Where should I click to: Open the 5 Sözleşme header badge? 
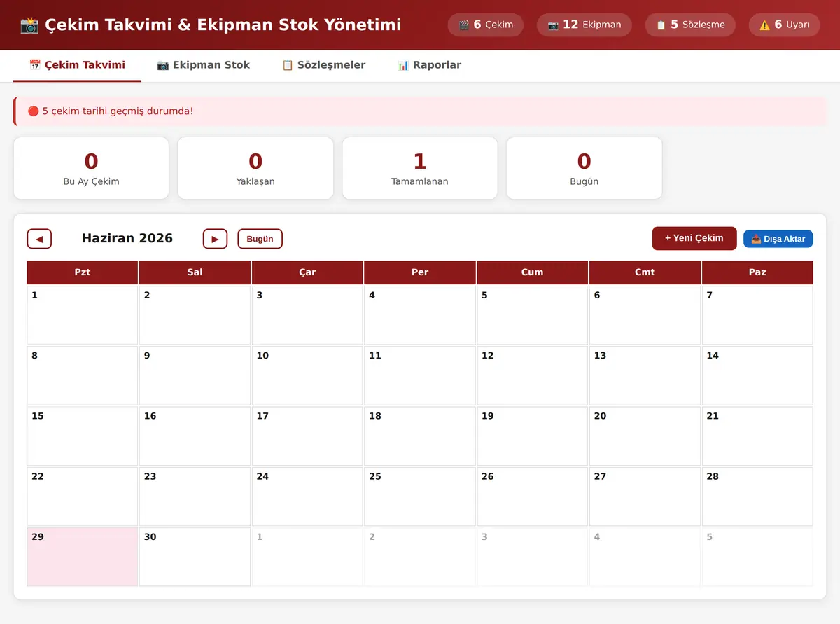(x=690, y=25)
